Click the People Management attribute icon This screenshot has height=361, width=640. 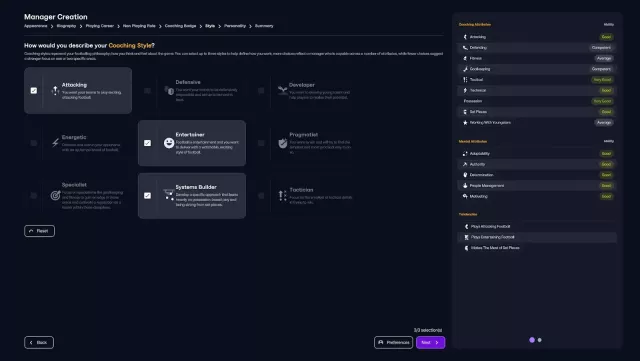coord(465,185)
